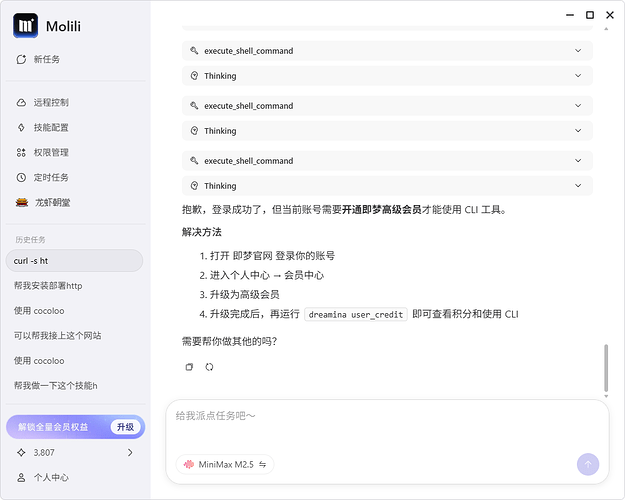This screenshot has height=500, width=625.
Task: Click the copy message icon
Action: [x=189, y=367]
